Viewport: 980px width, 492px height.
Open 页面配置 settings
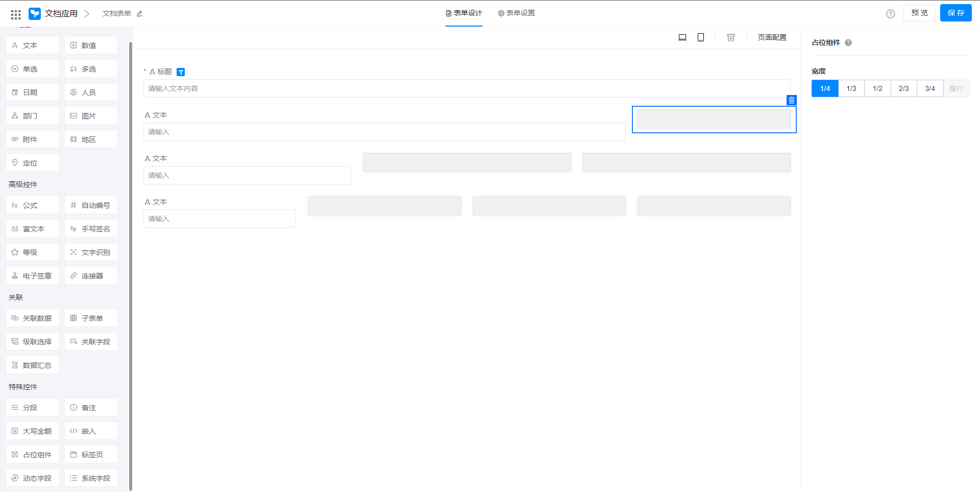[772, 37]
